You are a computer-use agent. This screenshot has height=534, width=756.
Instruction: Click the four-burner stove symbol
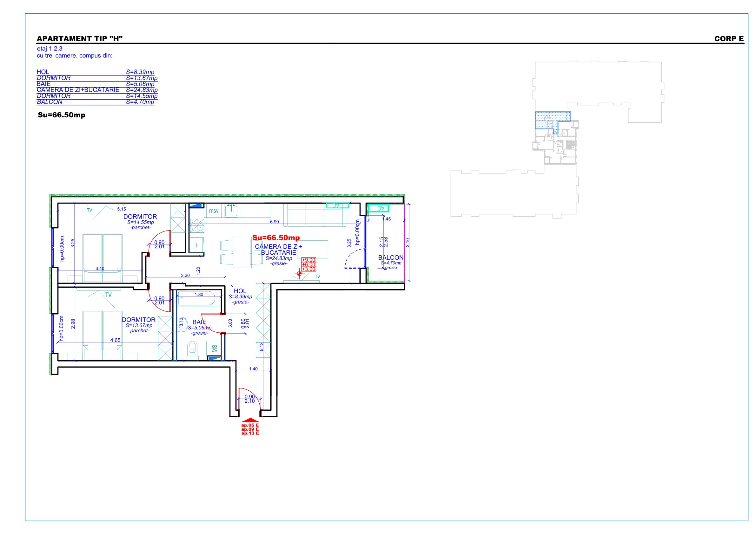coord(196,225)
